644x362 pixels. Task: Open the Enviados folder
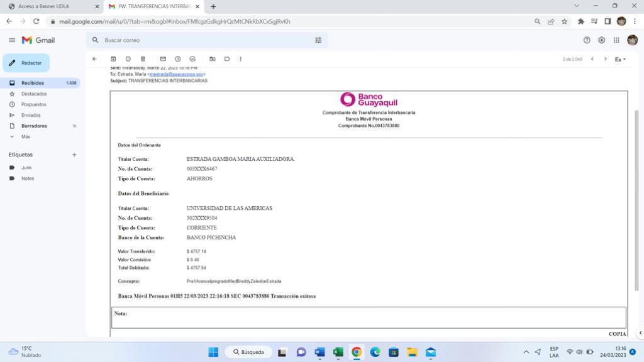31,115
